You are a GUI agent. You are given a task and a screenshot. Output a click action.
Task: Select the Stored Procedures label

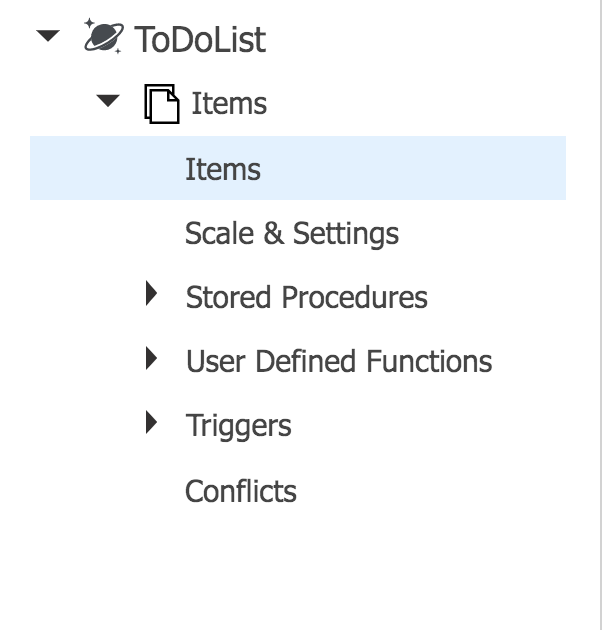pyautogui.click(x=306, y=297)
